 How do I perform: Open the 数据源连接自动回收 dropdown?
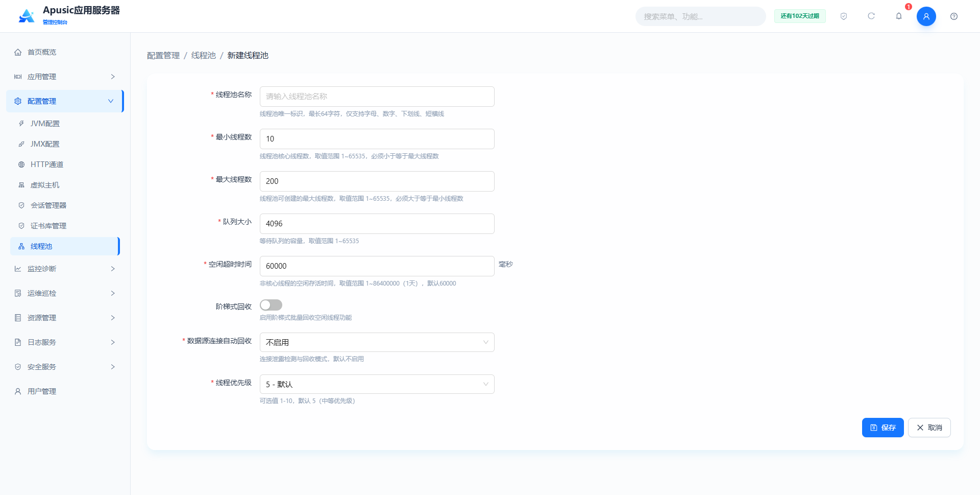point(377,342)
